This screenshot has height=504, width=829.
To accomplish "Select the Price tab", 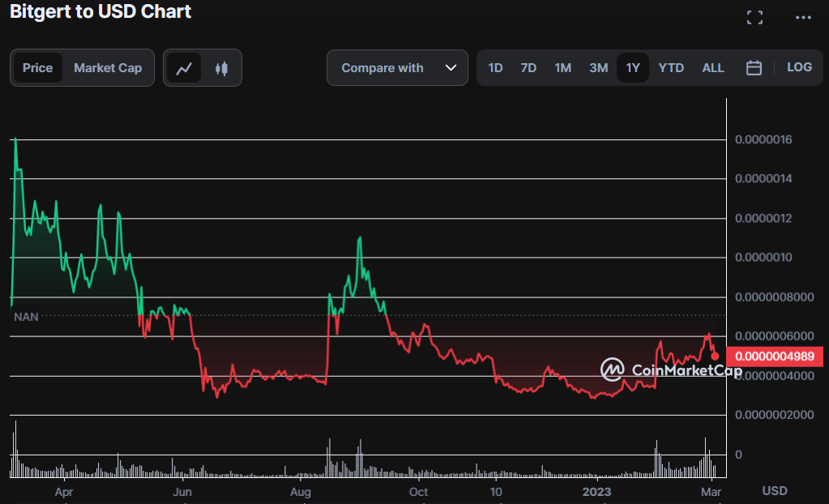I will point(37,68).
